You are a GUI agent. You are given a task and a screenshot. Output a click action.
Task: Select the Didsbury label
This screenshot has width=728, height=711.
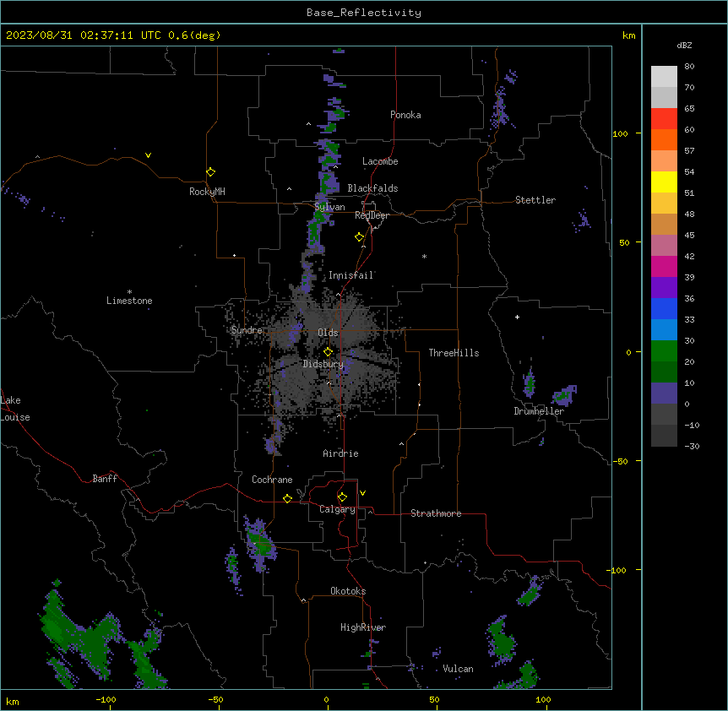323,364
